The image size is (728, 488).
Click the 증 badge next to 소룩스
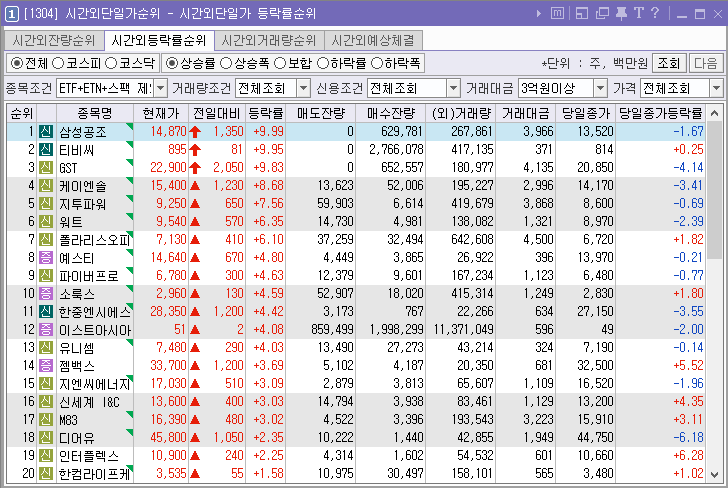(x=46, y=294)
